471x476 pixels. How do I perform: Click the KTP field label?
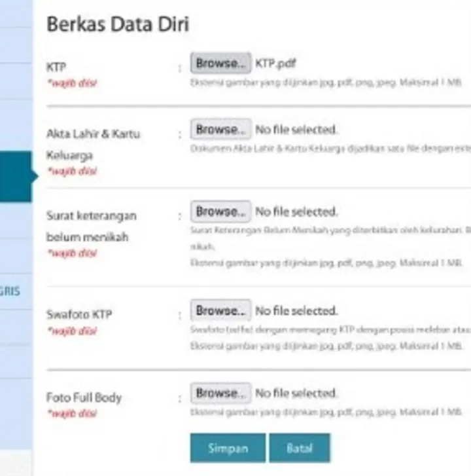pyautogui.click(x=56, y=67)
